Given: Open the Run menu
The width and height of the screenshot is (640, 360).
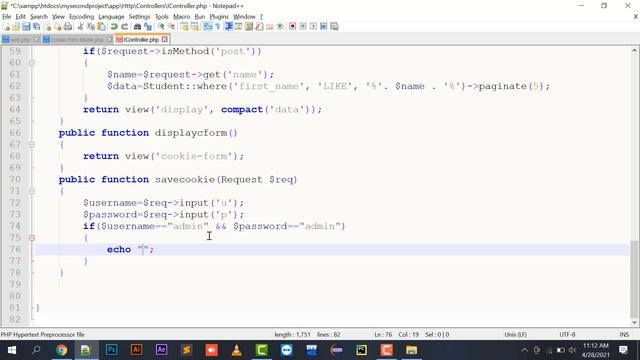Looking at the screenshot, I should click(200, 17).
